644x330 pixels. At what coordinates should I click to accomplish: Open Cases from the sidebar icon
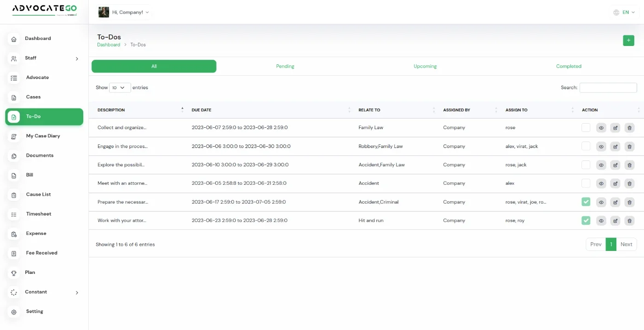pyautogui.click(x=14, y=97)
